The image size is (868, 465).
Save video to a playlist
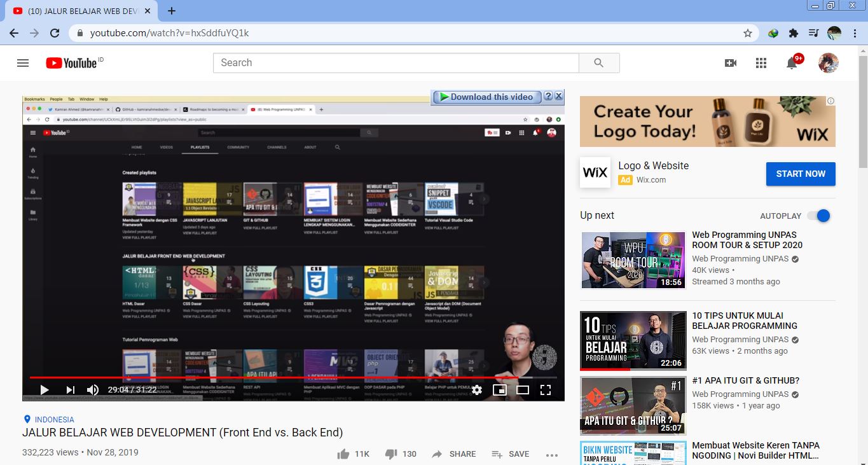click(x=511, y=454)
